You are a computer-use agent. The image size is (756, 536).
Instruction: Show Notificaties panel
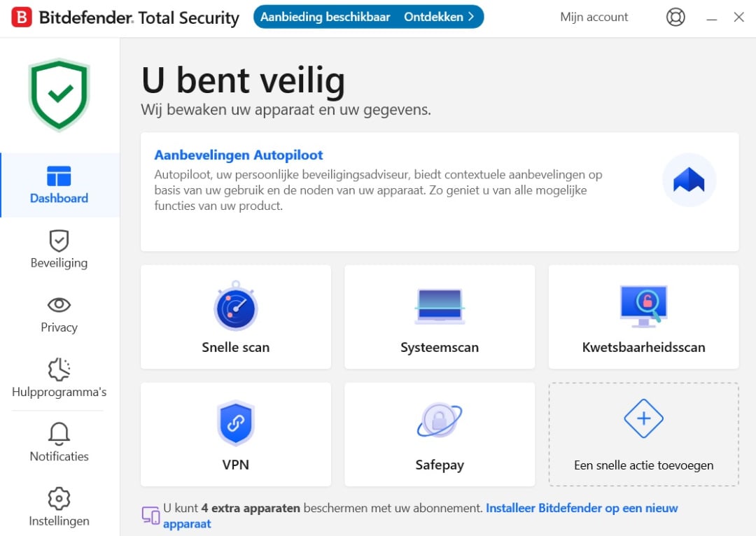[59, 443]
